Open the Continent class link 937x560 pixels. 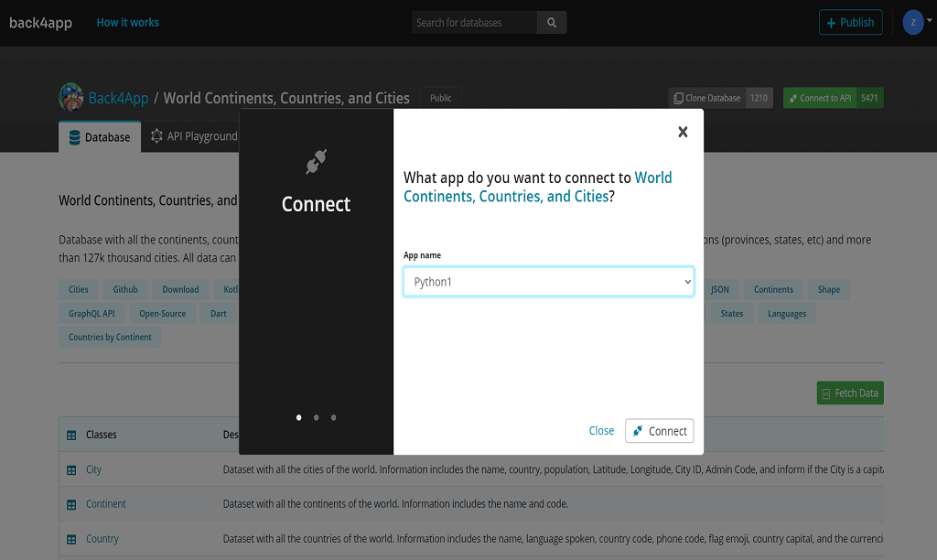point(106,504)
